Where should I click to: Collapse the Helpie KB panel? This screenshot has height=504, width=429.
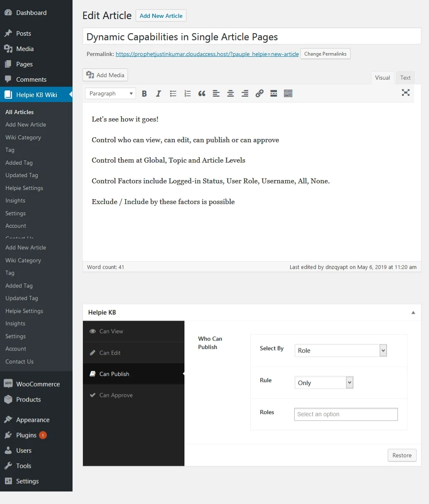click(x=413, y=312)
